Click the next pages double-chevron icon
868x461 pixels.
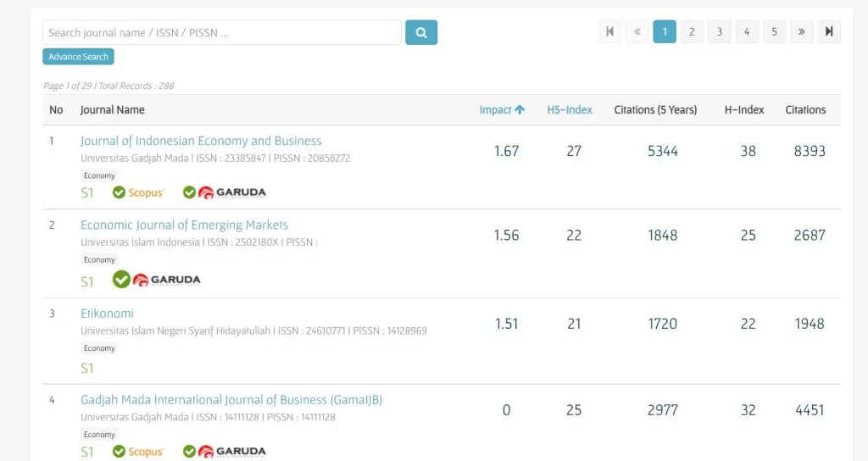point(801,32)
